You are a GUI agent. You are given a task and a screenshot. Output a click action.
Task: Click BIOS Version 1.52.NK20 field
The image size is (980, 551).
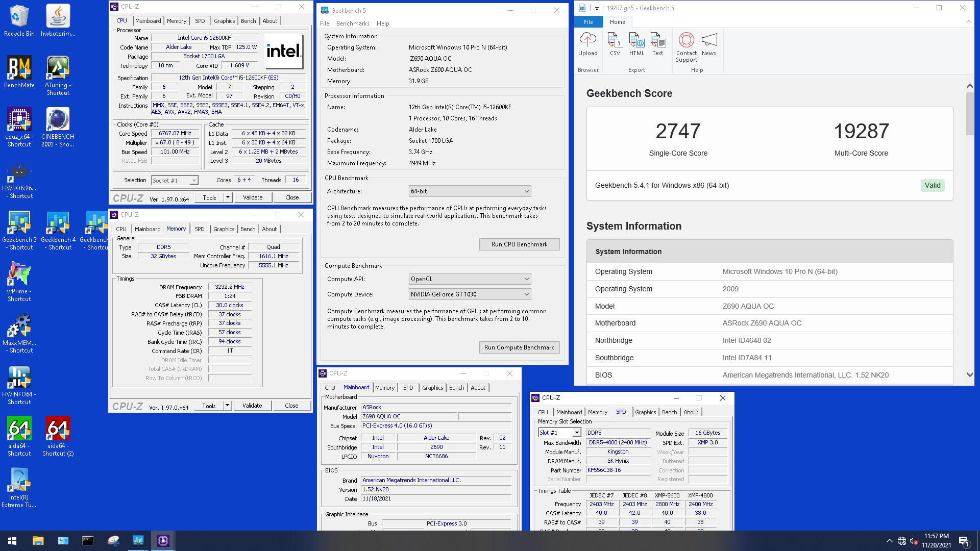click(x=436, y=489)
